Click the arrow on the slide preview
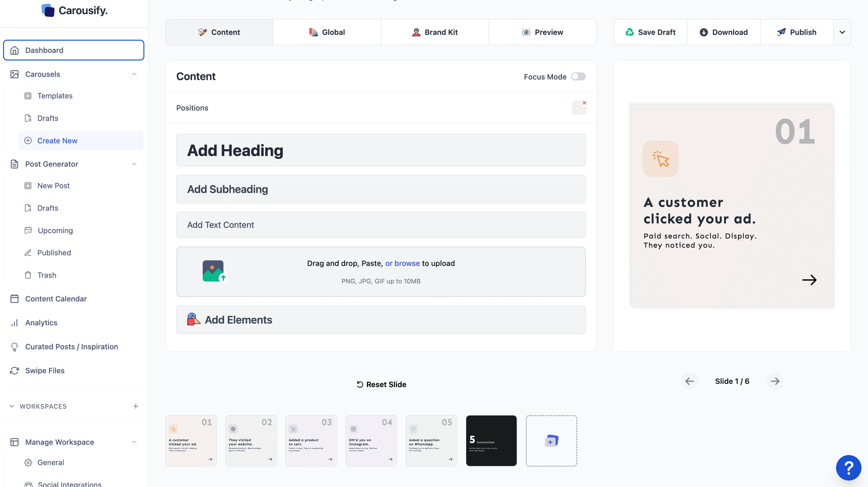The image size is (868, 487). 809,280
